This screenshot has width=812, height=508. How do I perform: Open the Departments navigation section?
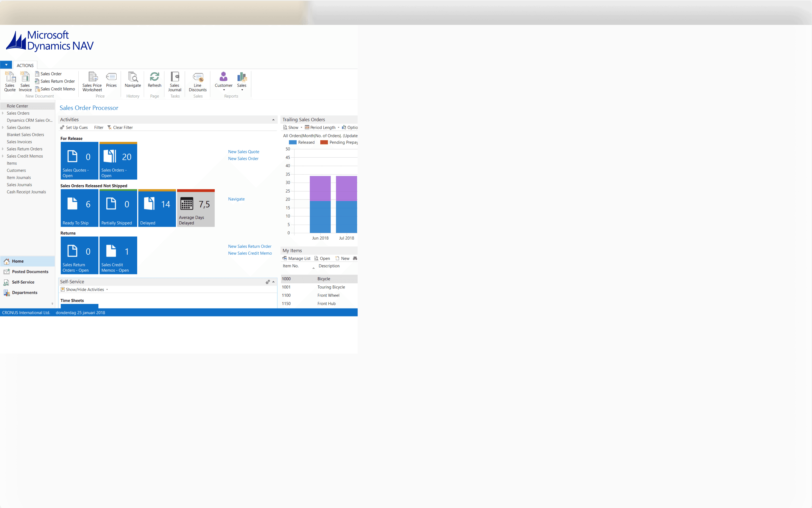[27, 293]
